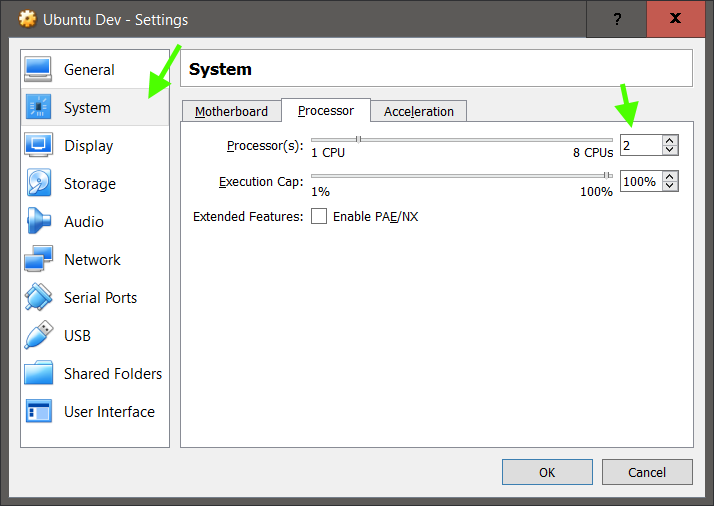Click the processor count input field
The height and width of the screenshot is (506, 714).
click(641, 145)
